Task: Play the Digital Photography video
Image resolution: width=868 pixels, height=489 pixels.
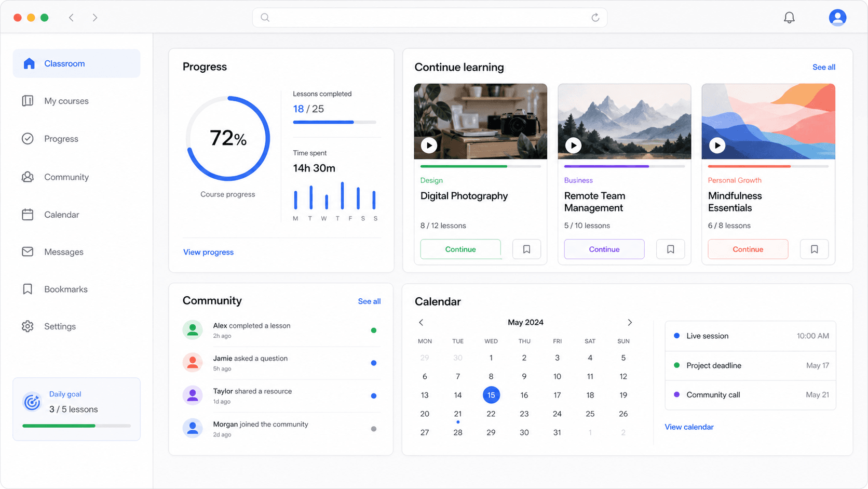Action: [429, 146]
